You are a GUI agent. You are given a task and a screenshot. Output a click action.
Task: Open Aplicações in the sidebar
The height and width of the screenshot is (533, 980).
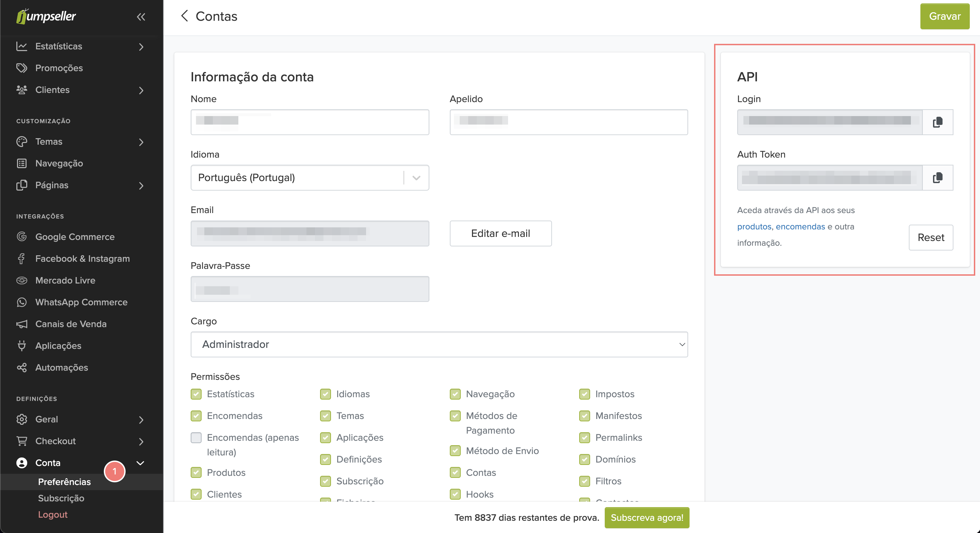click(x=58, y=345)
